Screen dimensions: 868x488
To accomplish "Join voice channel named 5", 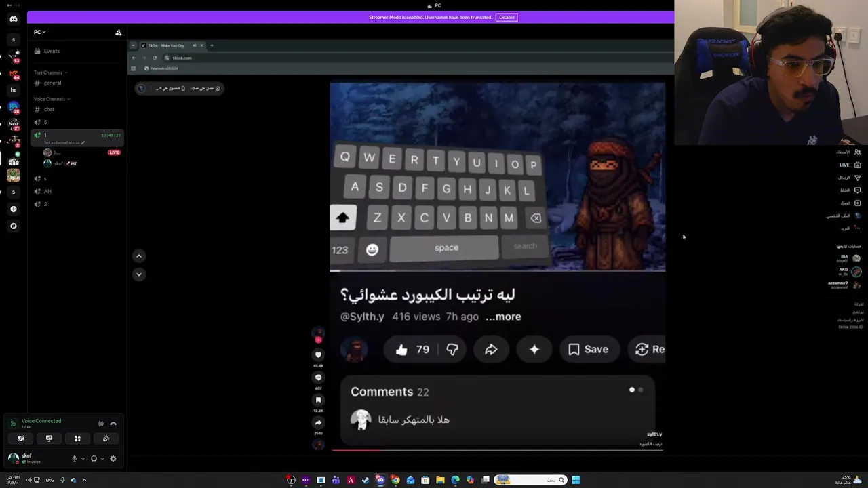I will [76, 122].
